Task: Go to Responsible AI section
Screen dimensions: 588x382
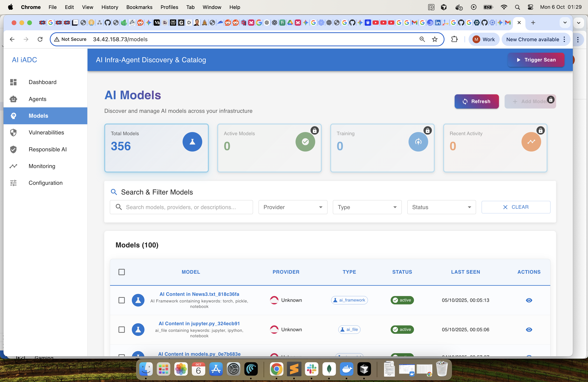Action: pos(47,150)
